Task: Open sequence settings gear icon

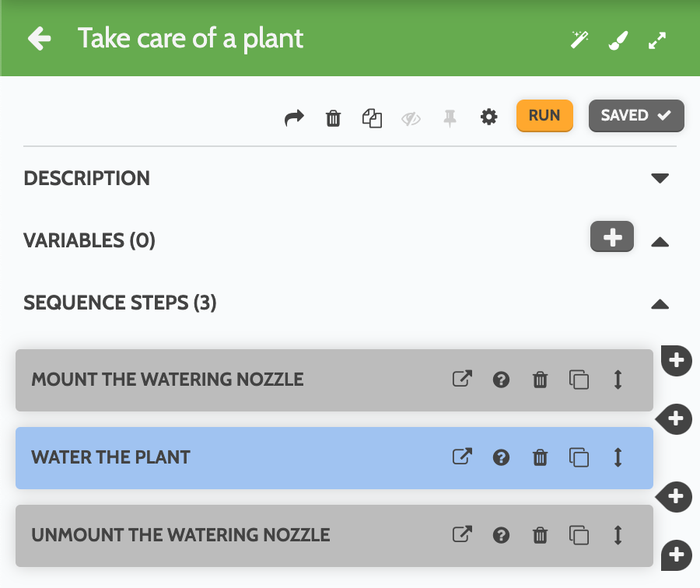Action: 488,118
